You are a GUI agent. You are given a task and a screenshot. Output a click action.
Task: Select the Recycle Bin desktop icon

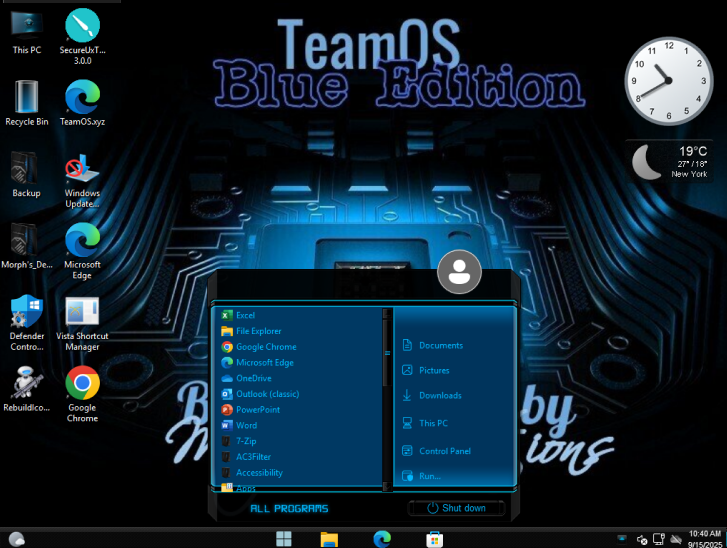(26, 103)
